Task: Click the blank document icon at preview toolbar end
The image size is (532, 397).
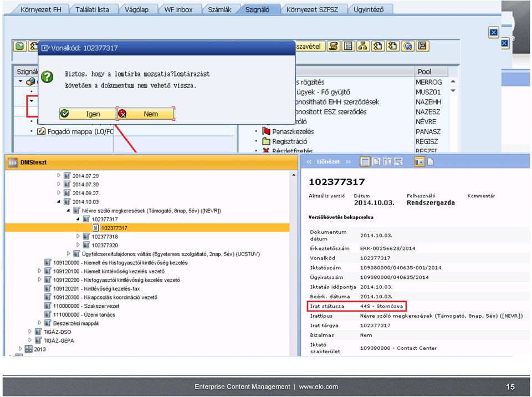Action: point(431,162)
